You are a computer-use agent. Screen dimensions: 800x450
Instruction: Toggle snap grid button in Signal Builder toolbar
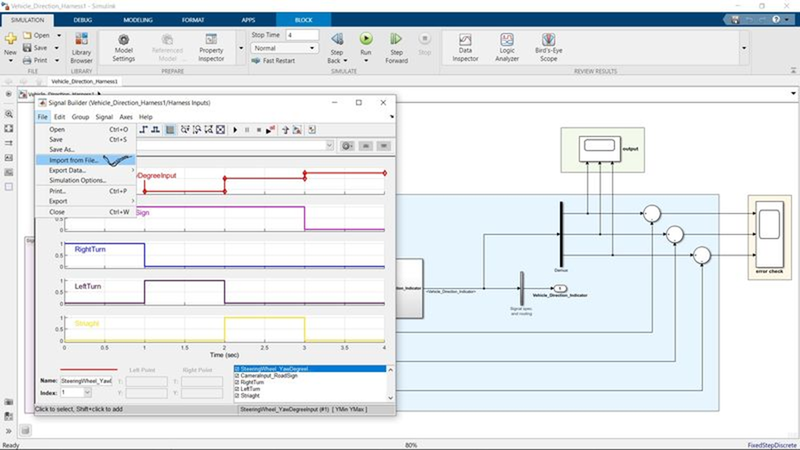click(x=170, y=130)
